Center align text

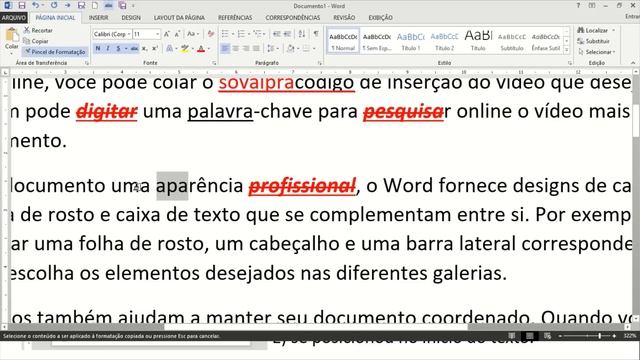[236, 49]
